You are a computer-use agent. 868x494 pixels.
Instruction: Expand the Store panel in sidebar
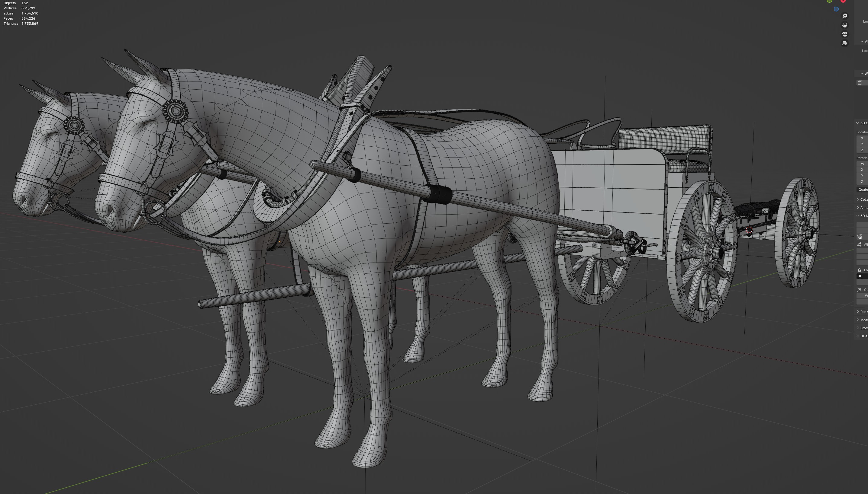(858, 328)
